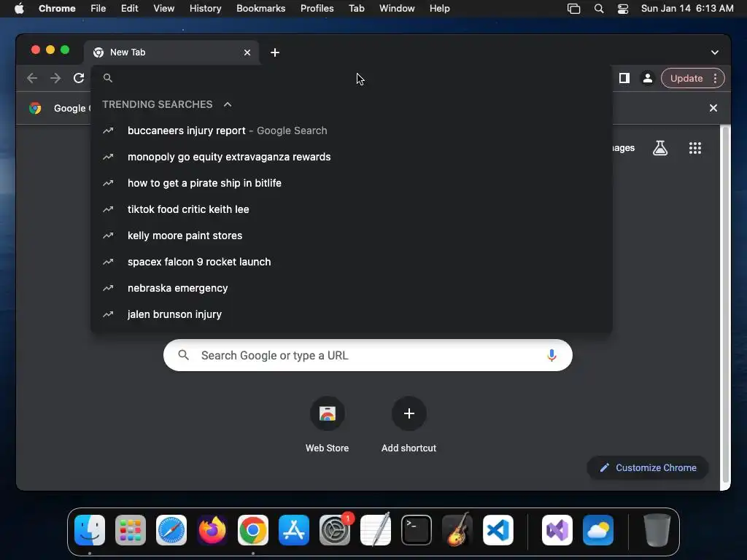Viewport: 747px width, 560px height.
Task: Open the View menu
Action: coord(163,9)
